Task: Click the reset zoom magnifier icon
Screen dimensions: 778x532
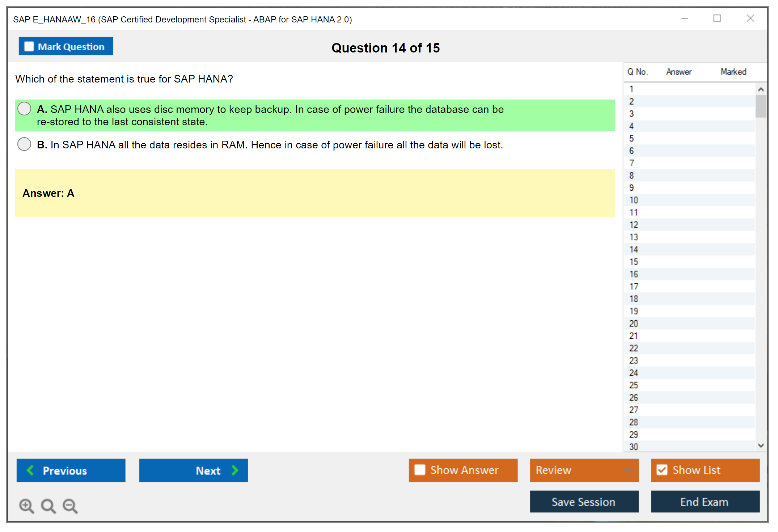Action: [48, 506]
